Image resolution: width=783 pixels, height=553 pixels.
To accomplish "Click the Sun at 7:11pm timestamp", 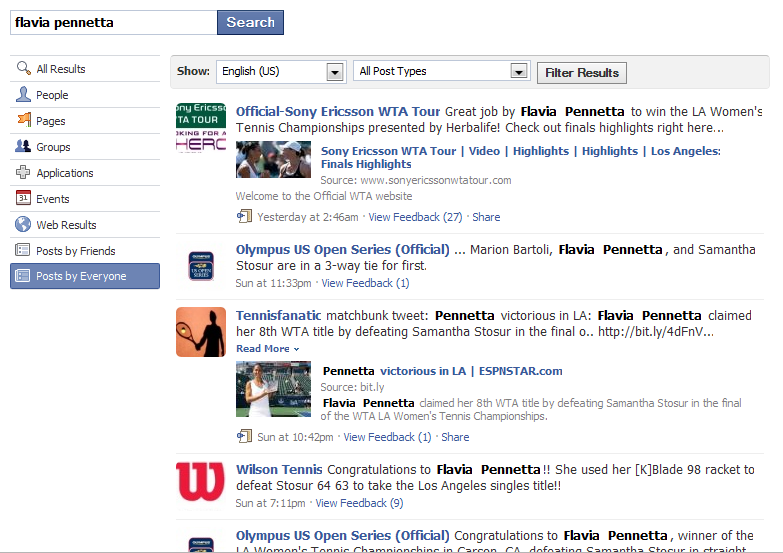I will pyautogui.click(x=270, y=503).
